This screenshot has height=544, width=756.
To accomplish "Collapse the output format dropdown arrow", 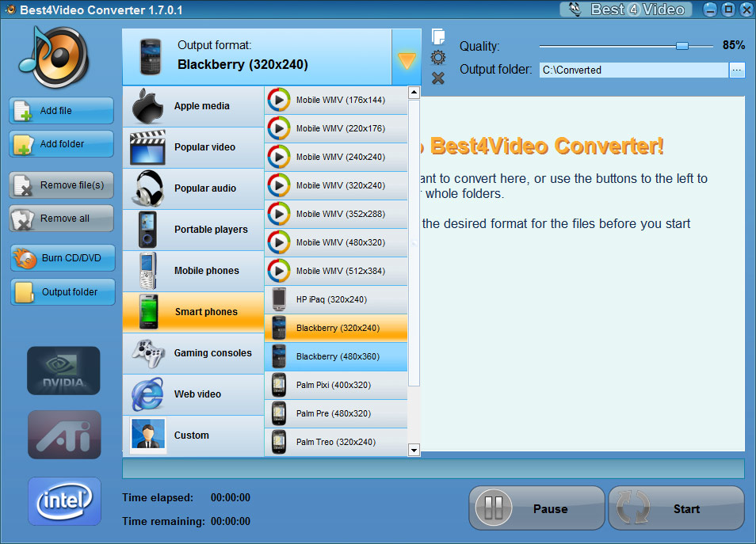I will point(407,57).
